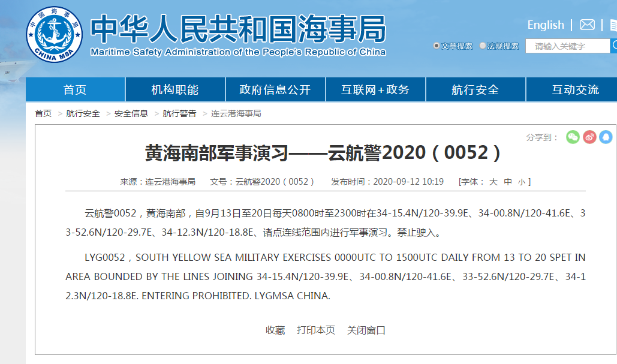This screenshot has height=364, width=617.
Task: Click 收藏 to bookmark article
Action: pos(275,330)
